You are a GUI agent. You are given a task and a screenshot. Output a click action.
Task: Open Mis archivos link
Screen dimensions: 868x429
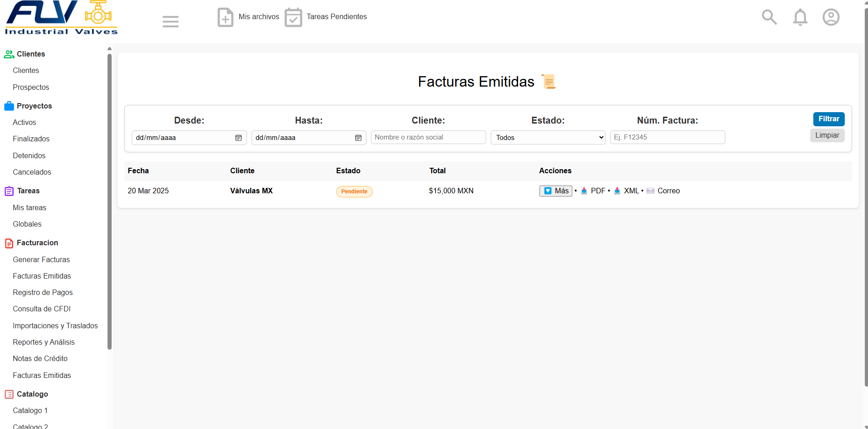point(259,17)
